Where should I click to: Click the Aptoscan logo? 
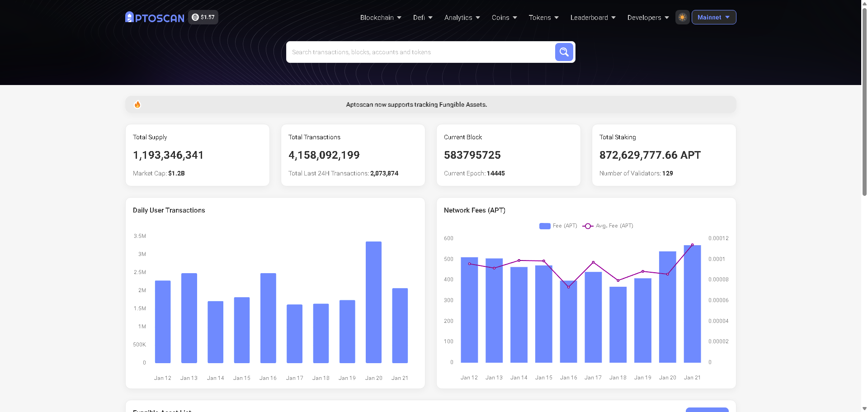pos(155,18)
